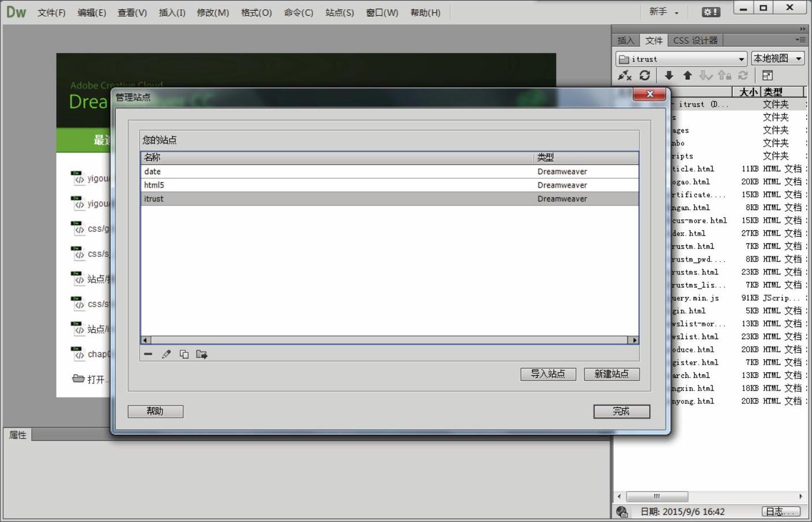The width and height of the screenshot is (812, 522).
Task: Delete the selected site with minus icon
Action: (148, 354)
